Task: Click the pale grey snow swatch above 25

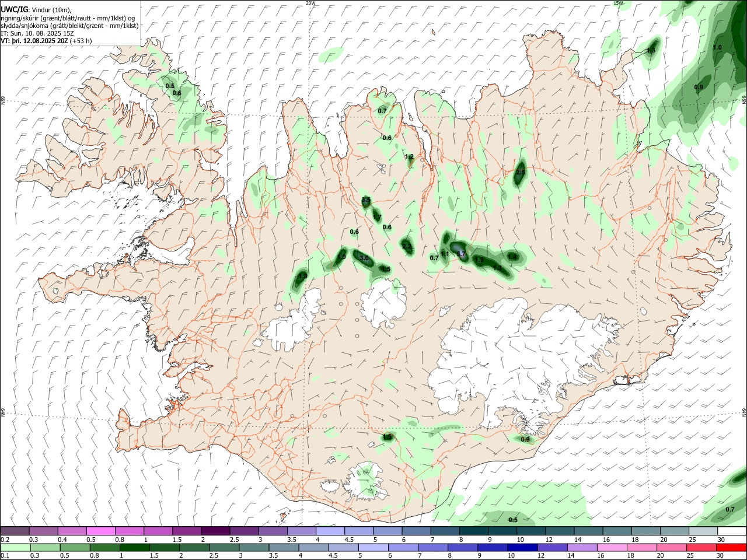Action: (703, 531)
